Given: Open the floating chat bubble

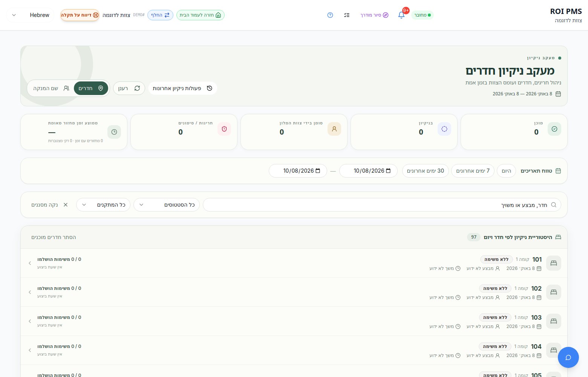Looking at the screenshot, I should (568, 357).
